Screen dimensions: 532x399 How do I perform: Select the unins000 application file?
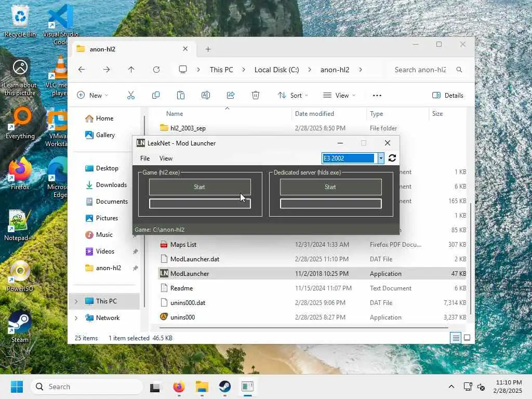click(x=312, y=317)
